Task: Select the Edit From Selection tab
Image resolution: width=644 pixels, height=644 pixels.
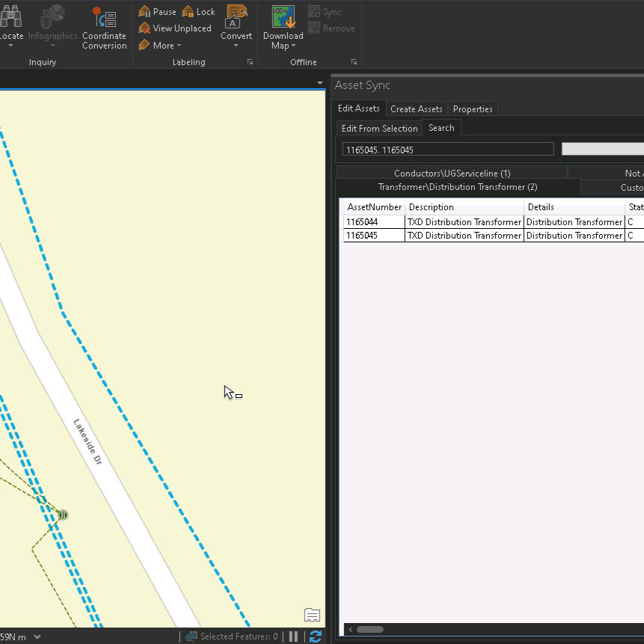Action: (x=379, y=129)
